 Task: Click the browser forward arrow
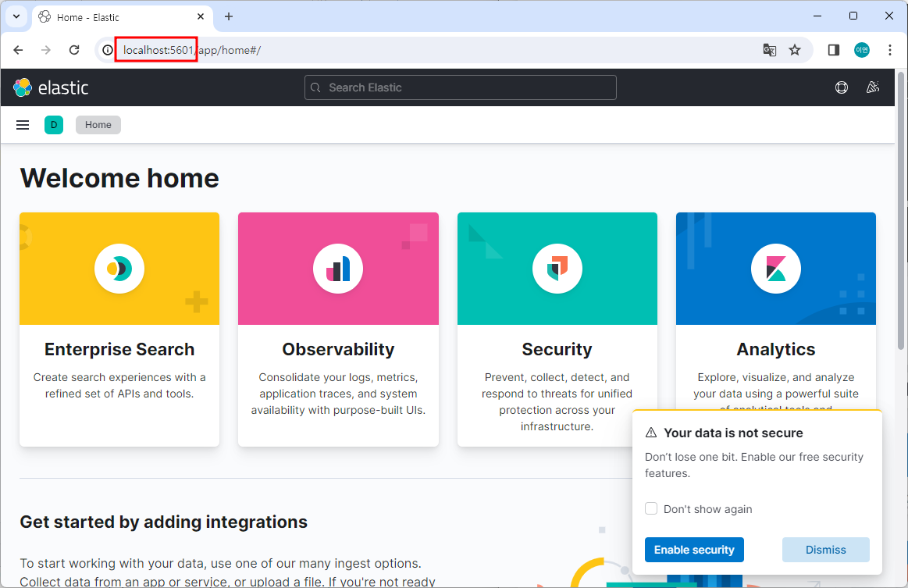(46, 50)
